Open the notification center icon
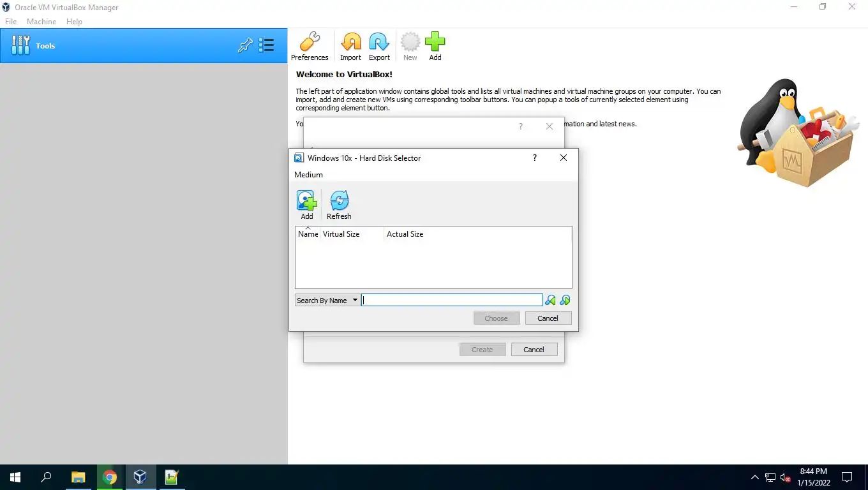This screenshot has height=490, width=868. (847, 477)
